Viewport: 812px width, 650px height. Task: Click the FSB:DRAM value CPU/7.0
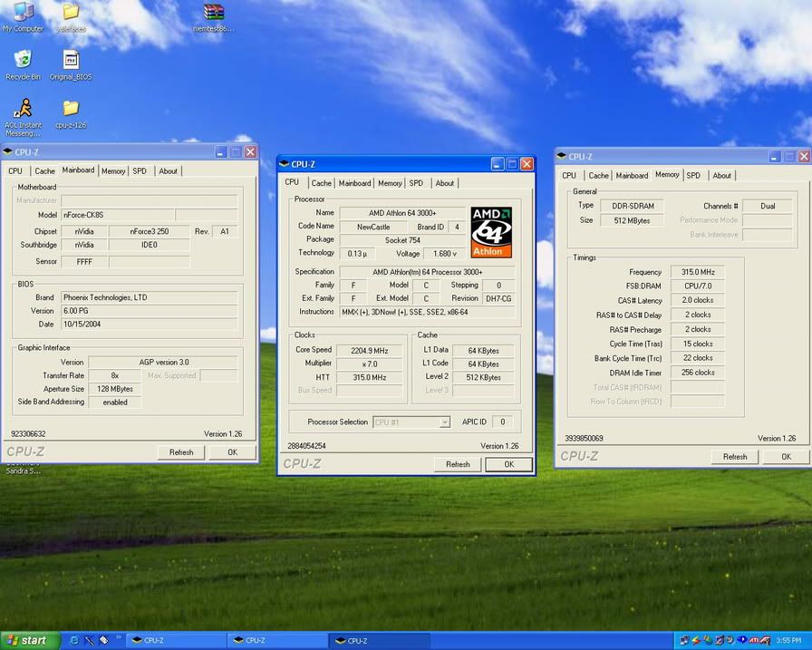(x=698, y=286)
